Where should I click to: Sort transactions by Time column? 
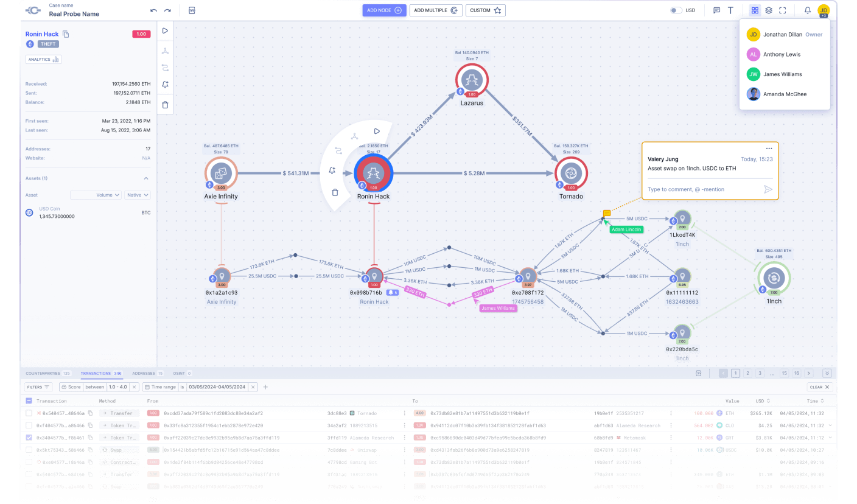coord(816,401)
